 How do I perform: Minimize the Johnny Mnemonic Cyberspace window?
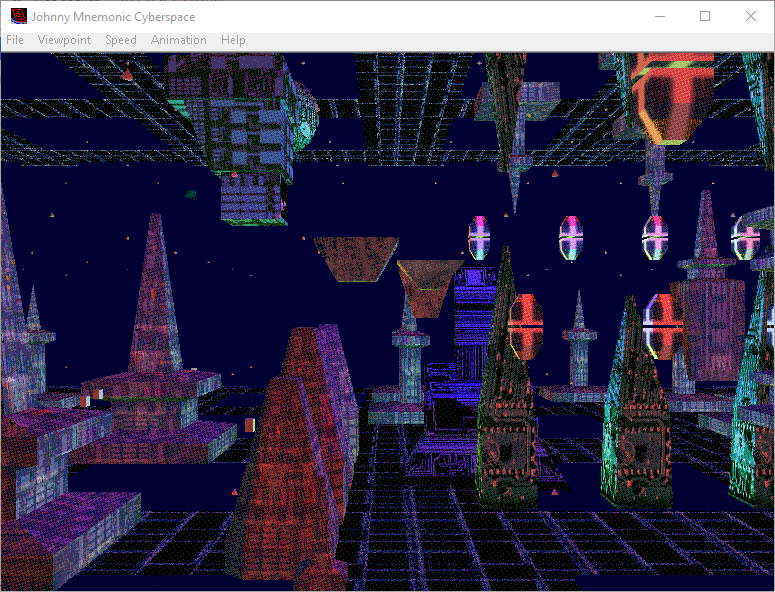click(660, 16)
